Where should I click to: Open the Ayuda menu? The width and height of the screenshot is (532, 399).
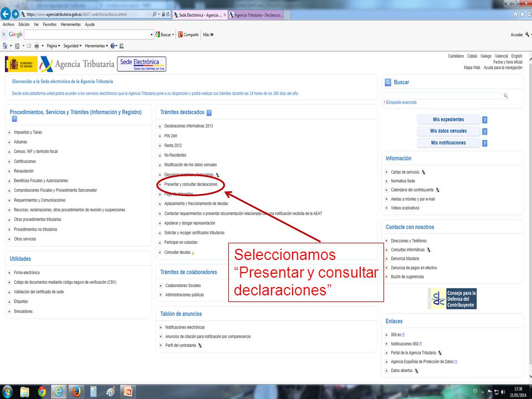pos(90,24)
